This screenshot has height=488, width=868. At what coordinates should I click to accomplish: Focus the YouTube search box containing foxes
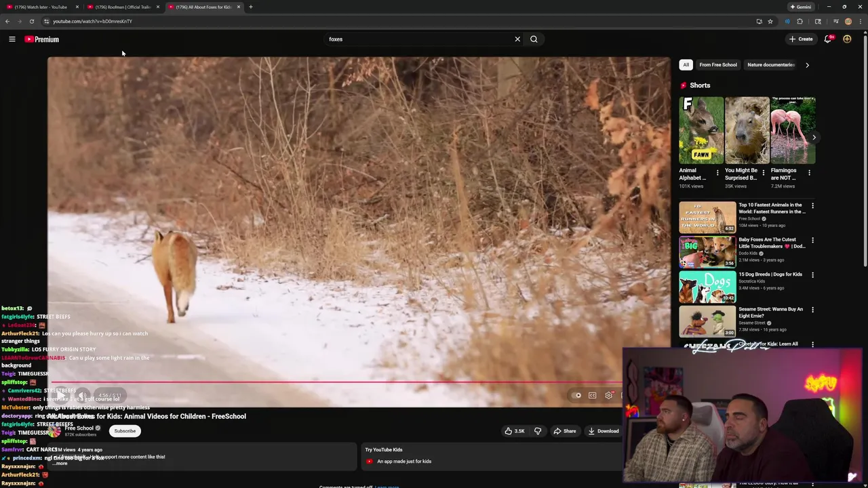click(x=418, y=39)
